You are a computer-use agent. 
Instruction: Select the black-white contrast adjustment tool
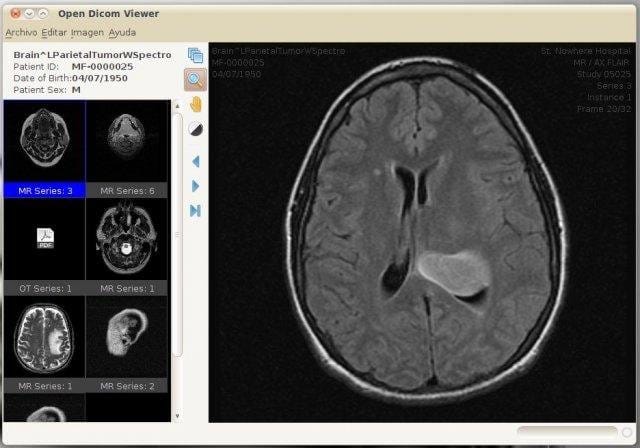point(195,129)
